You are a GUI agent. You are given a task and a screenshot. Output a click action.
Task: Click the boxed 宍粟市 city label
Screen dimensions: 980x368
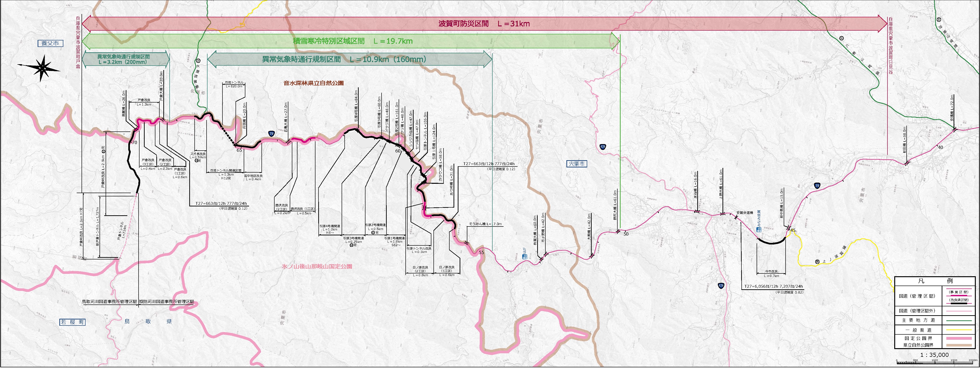pyautogui.click(x=577, y=164)
